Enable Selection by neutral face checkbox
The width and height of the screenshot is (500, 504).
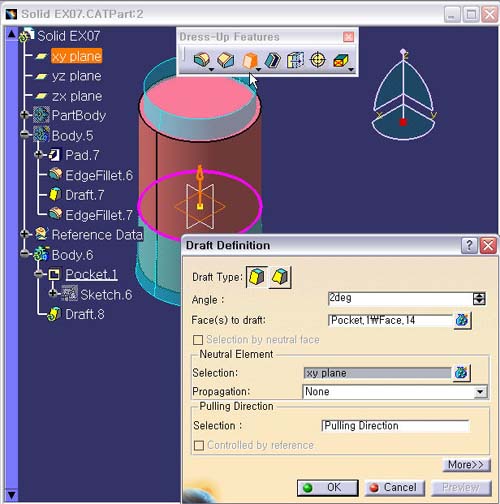click(198, 340)
